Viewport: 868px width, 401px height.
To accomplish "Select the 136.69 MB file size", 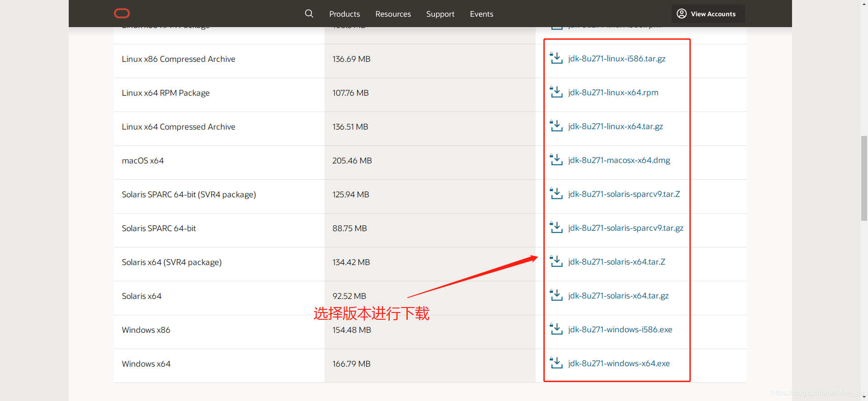I will point(351,59).
